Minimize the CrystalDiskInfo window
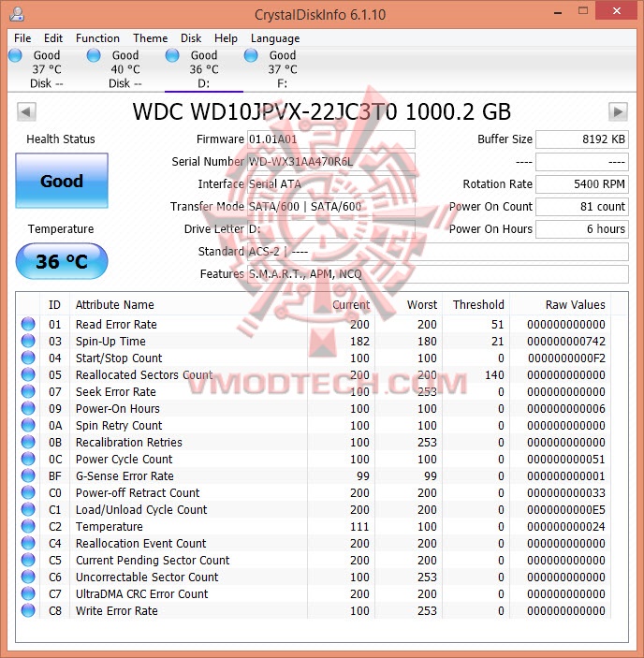The image size is (644, 658). point(558,12)
